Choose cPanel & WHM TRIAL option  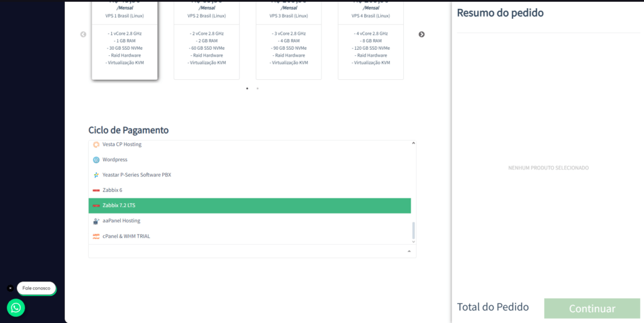point(250,236)
